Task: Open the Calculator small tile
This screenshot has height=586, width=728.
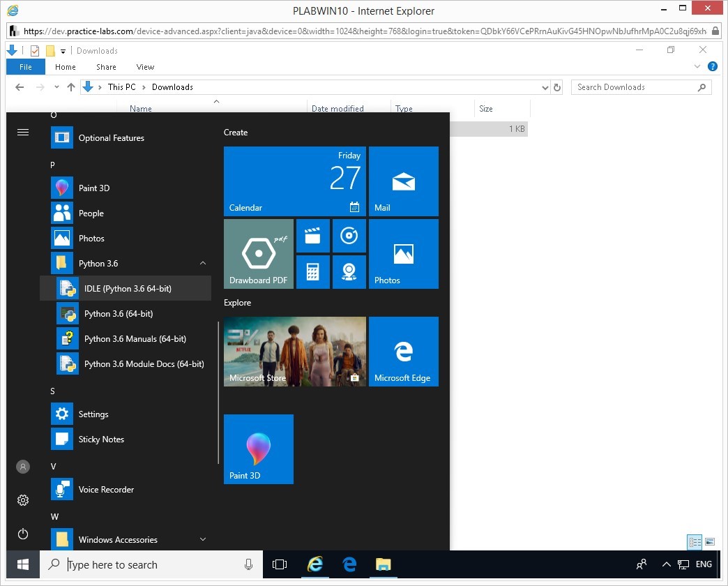Action: pos(313,272)
